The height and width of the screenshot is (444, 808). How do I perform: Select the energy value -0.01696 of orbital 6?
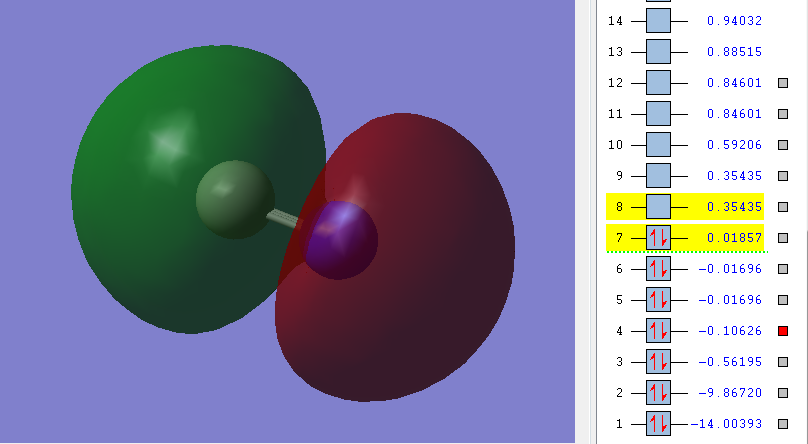730,269
